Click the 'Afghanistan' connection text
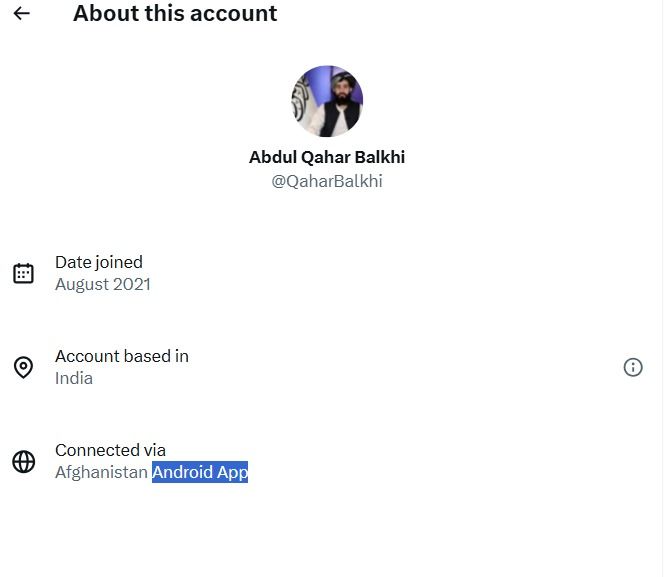This screenshot has width=670, height=577. coord(101,472)
